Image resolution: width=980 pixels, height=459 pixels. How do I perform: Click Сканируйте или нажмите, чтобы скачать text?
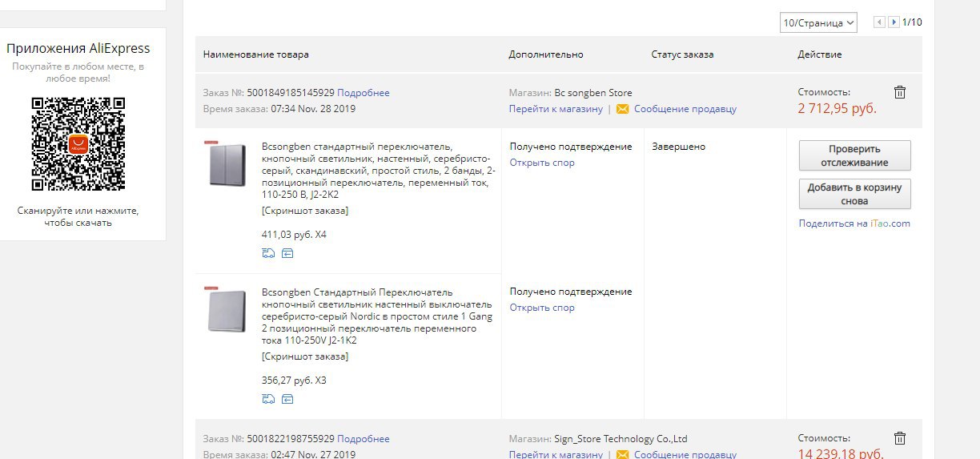pyautogui.click(x=78, y=216)
